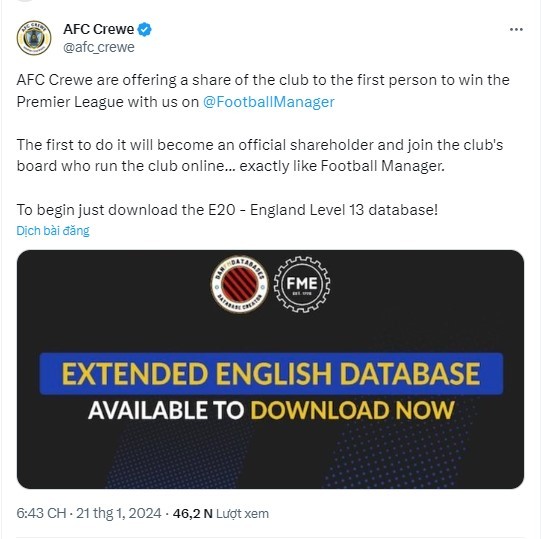The width and height of the screenshot is (541, 539).
Task: Click the paragraph starting AFC Crewe are offering
Action: pyautogui.click(x=263, y=91)
